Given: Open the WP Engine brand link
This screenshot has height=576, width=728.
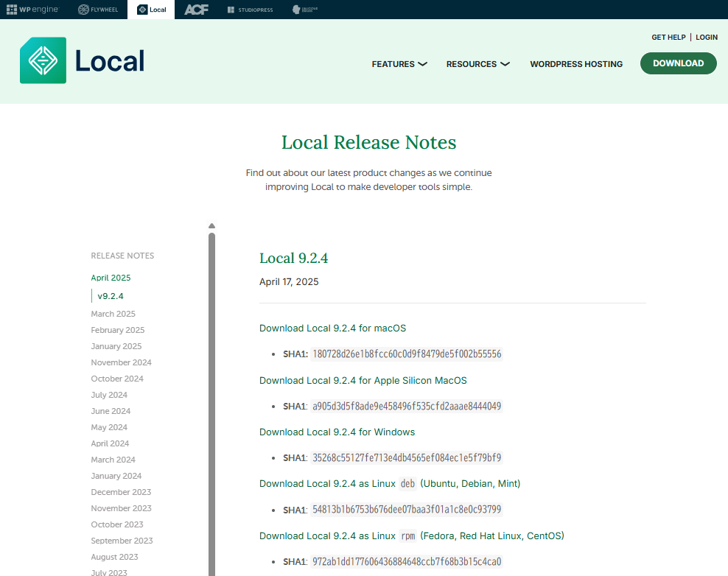Looking at the screenshot, I should coord(33,10).
